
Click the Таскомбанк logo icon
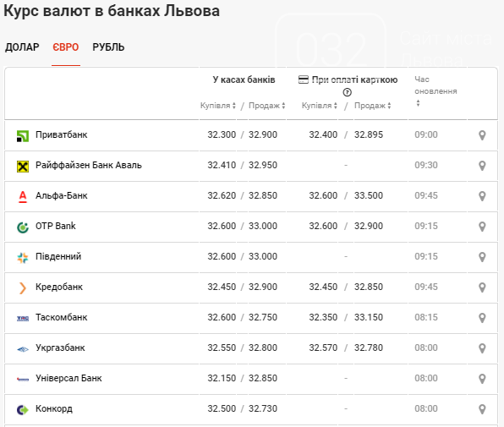[23, 318]
